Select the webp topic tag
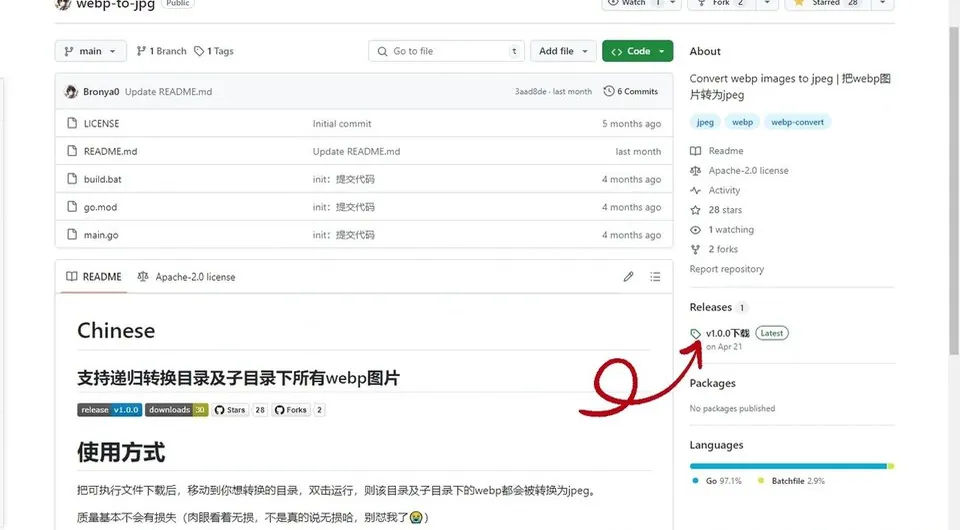The height and width of the screenshot is (530, 960). (743, 122)
